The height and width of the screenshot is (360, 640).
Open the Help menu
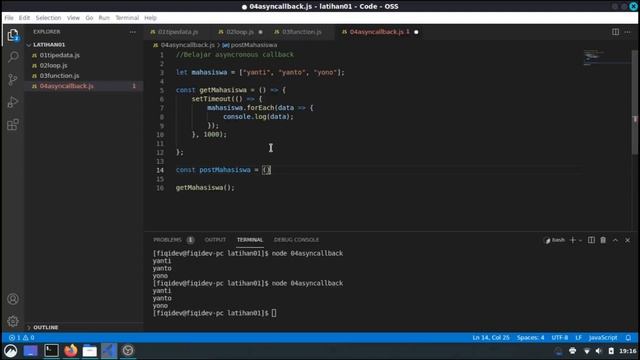tap(150, 18)
